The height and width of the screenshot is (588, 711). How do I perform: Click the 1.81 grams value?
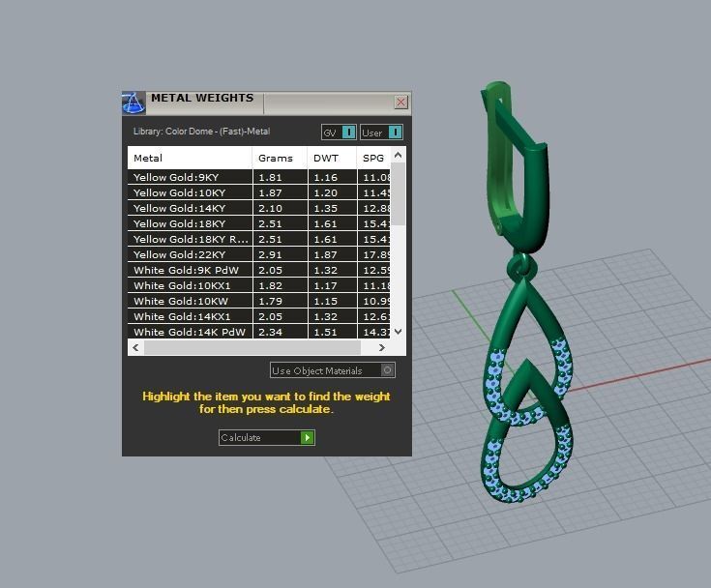[x=270, y=177]
